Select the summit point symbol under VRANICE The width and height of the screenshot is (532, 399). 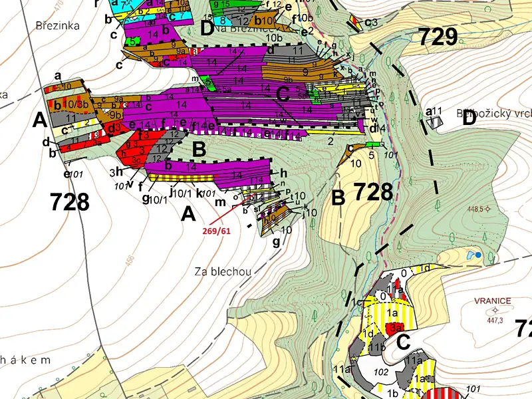pyautogui.click(x=495, y=310)
